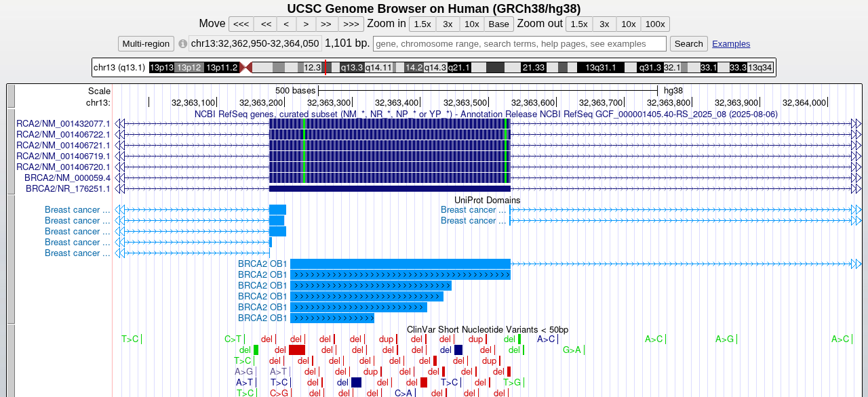Focus the gene or position search field
Viewport: 868px width, 397px height.
519,43
